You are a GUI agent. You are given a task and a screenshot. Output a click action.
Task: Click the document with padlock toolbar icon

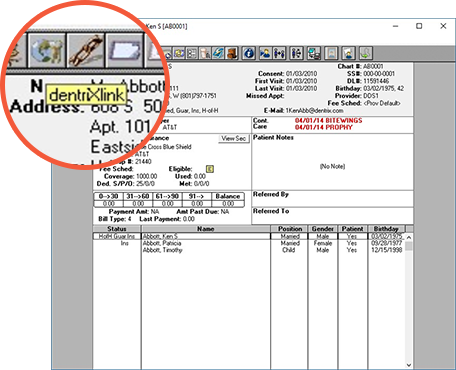pos(205,53)
